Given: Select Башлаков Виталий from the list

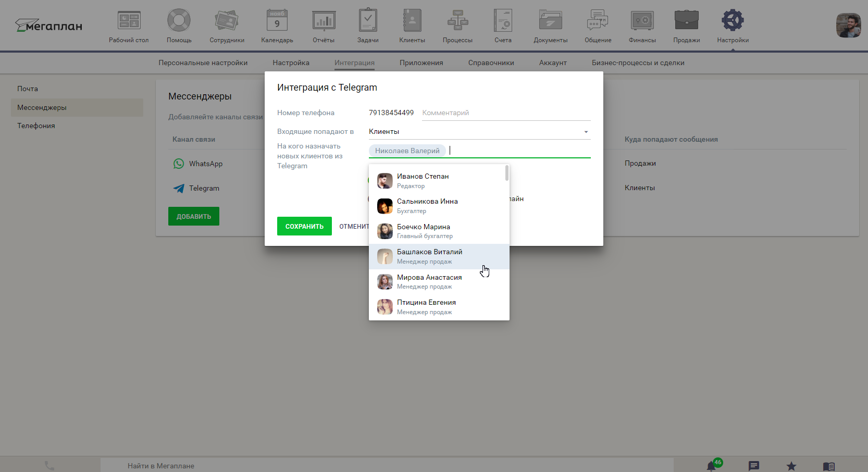Looking at the screenshot, I should (x=439, y=256).
